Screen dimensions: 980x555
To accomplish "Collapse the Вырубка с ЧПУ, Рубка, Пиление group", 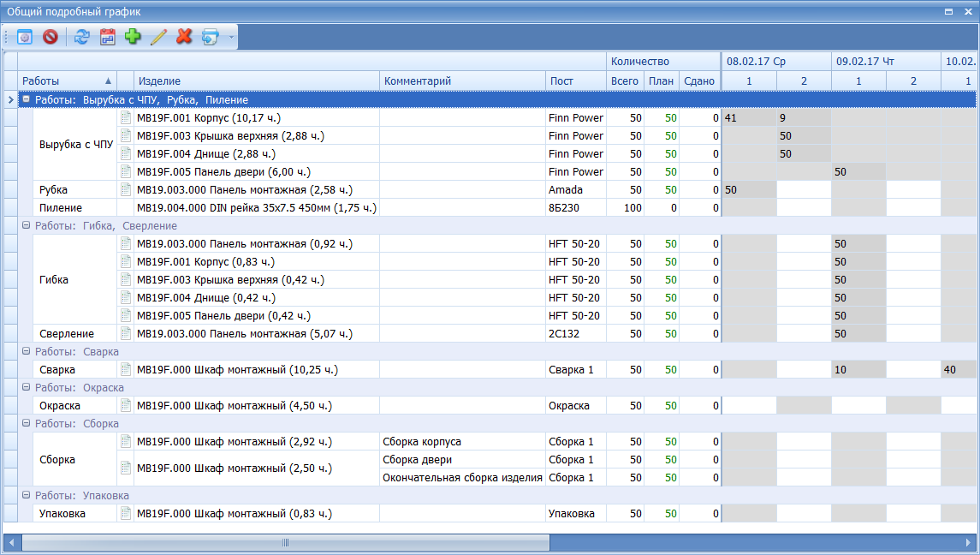I will (x=26, y=100).
